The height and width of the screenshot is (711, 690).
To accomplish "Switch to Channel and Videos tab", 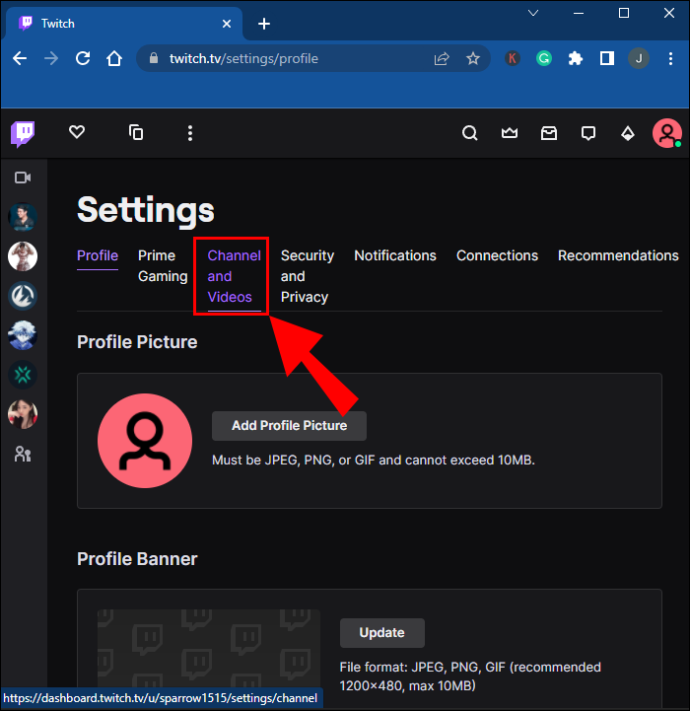I will [234, 276].
